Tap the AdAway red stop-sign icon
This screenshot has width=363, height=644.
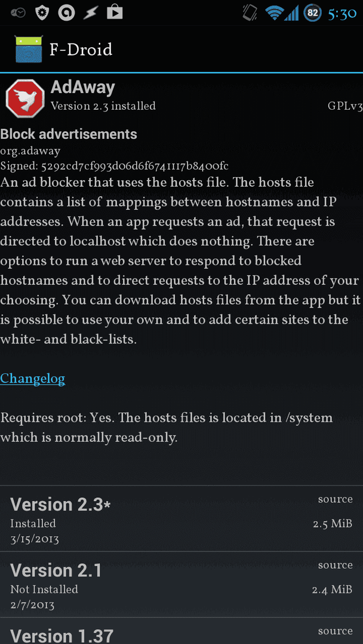click(25, 98)
